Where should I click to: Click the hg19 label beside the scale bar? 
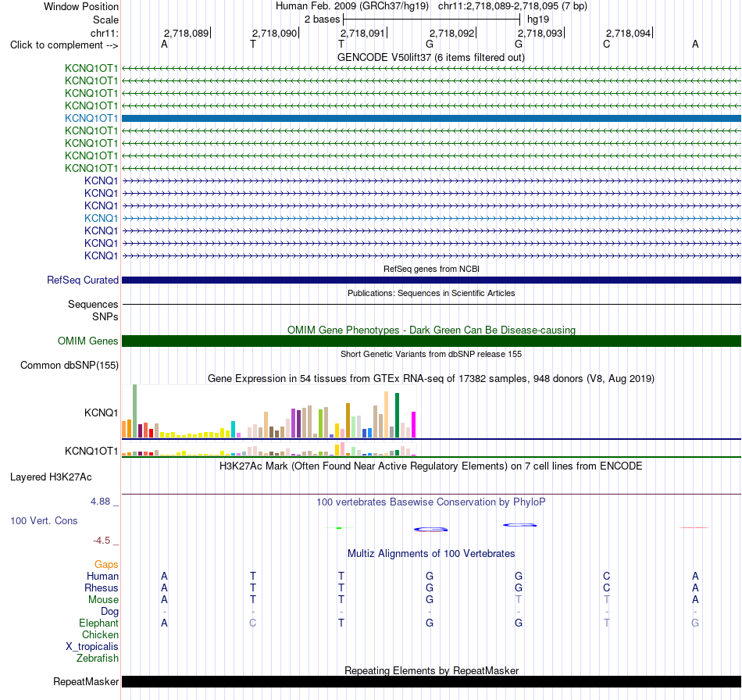pos(538,20)
